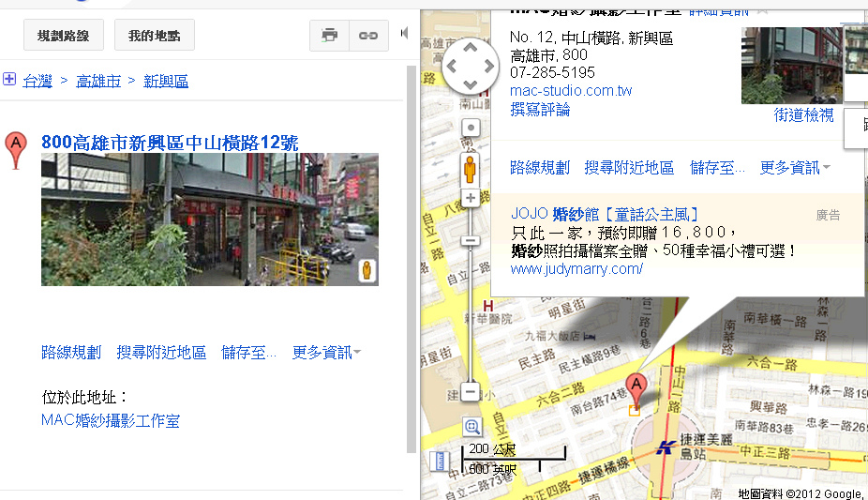Click 位於此地址 label text
Viewport: 868px width, 500px height.
(x=84, y=397)
